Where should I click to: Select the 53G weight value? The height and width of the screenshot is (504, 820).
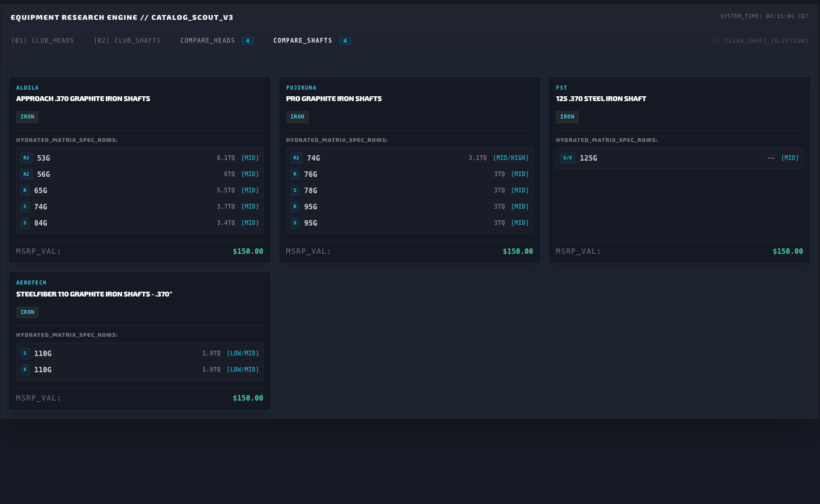[43, 158]
